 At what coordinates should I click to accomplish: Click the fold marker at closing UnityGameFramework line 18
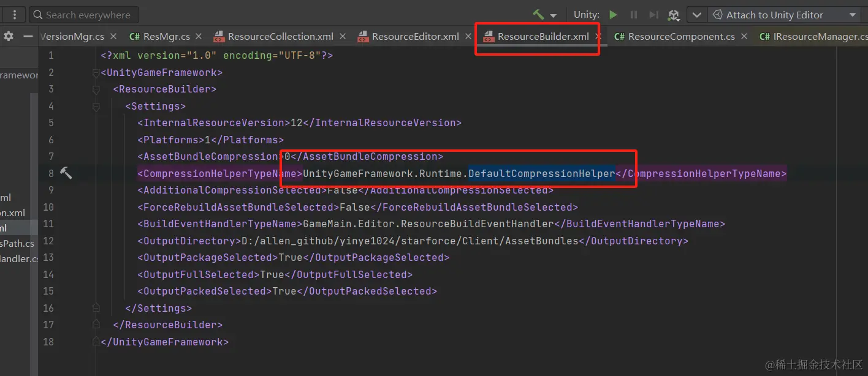point(96,342)
